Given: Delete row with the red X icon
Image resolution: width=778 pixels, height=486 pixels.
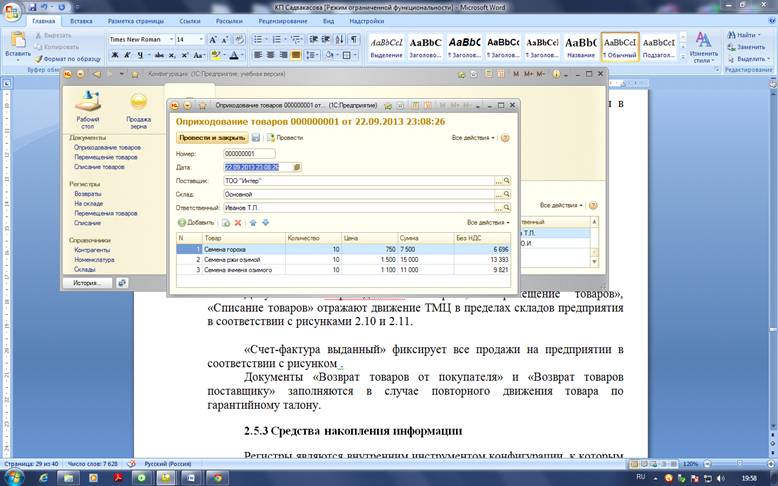Looking at the screenshot, I should (x=238, y=222).
